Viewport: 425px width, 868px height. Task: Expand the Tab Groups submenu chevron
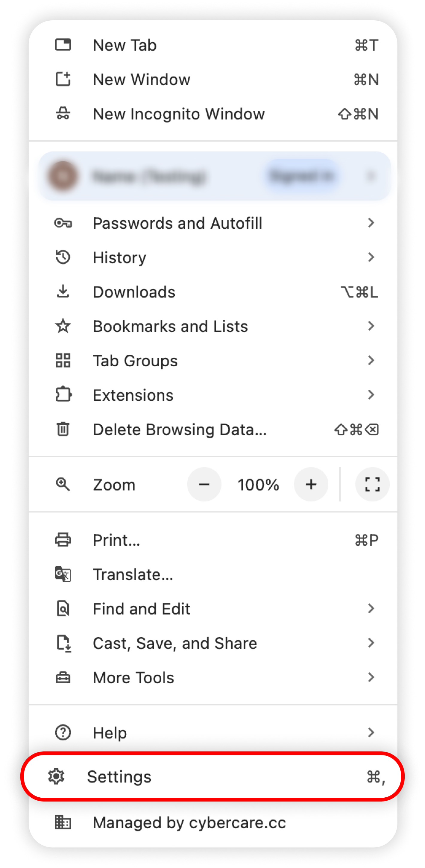[x=371, y=360]
